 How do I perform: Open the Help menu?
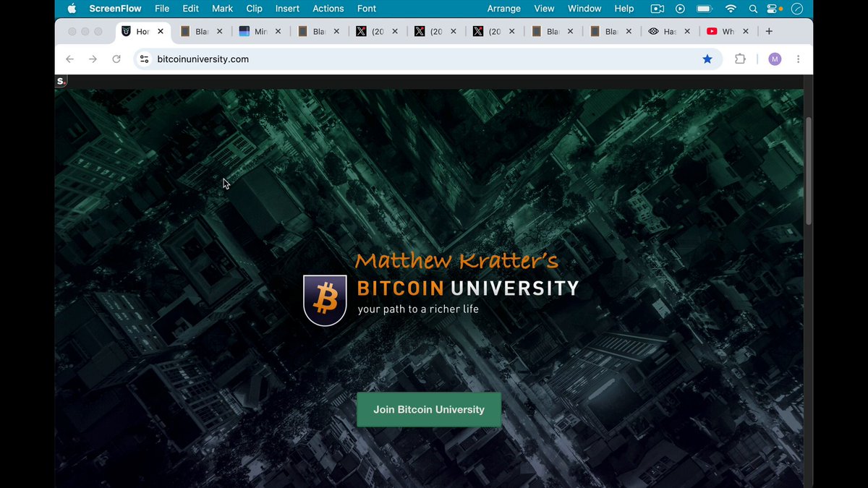click(x=624, y=9)
